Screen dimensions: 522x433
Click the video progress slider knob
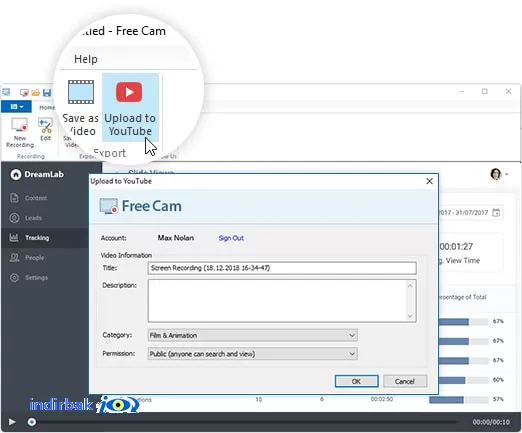[32, 422]
